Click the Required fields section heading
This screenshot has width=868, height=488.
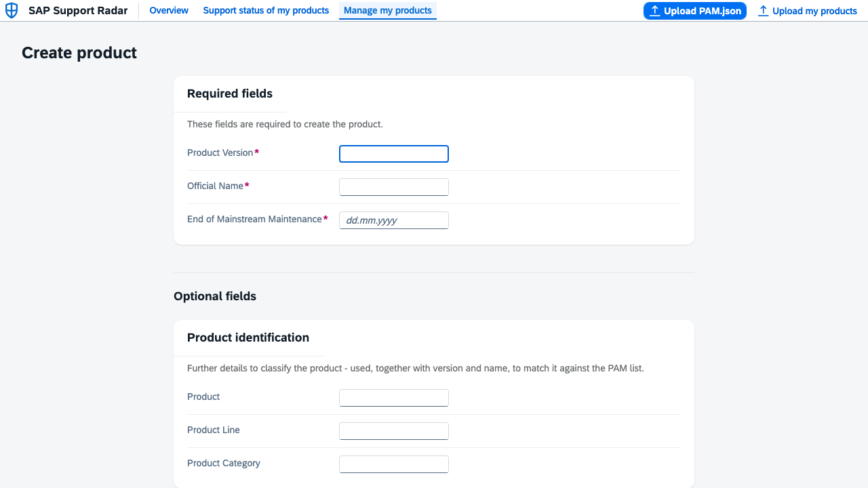(230, 94)
